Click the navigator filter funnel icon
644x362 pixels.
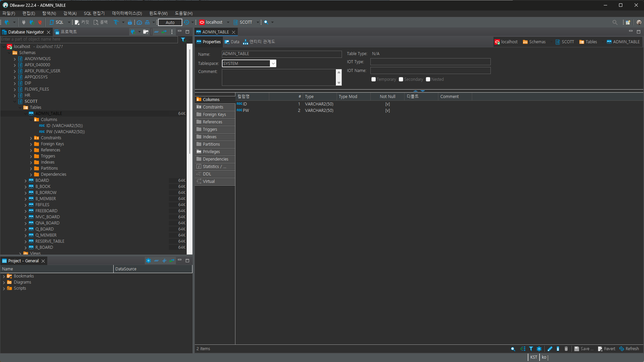pos(183,40)
